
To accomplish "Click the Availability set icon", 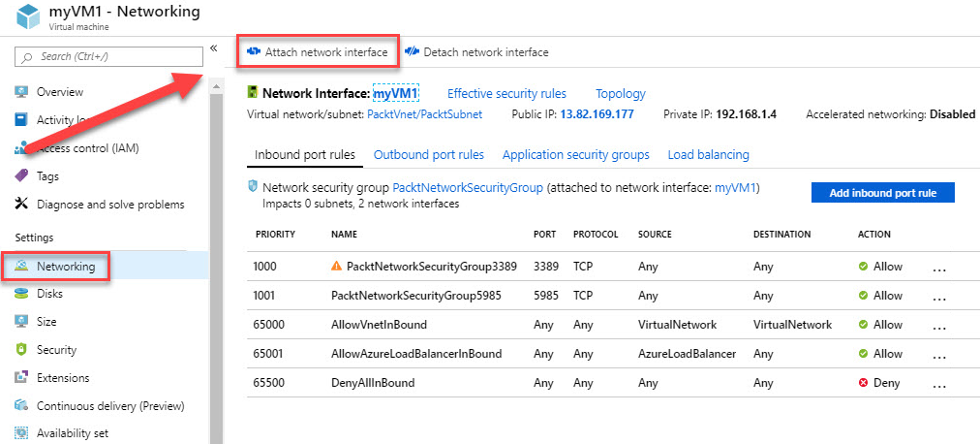I will point(21,432).
